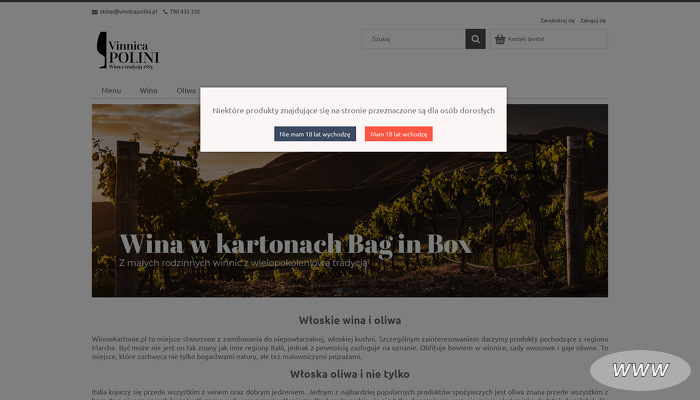Click the "Wina w kartonach Bag in Box" headline
Screen dimensions: 700x400
[x=295, y=243]
